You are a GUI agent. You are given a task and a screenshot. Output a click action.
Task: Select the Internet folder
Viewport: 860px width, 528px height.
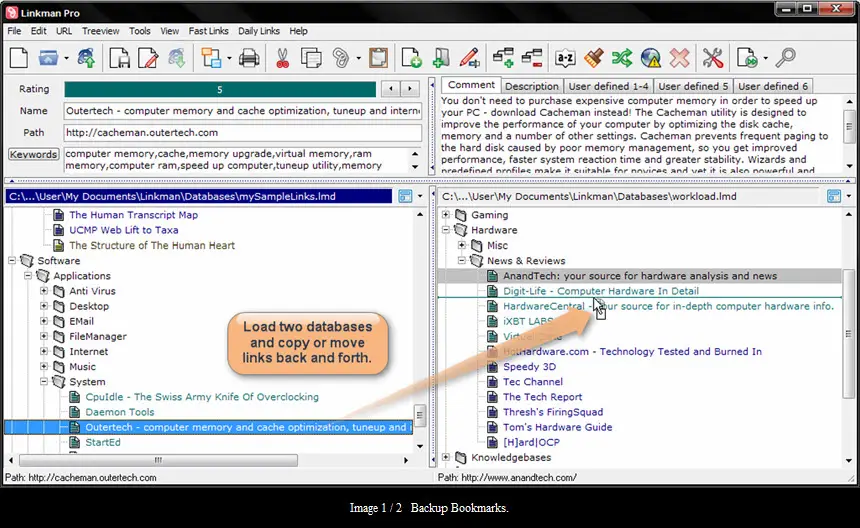click(88, 351)
